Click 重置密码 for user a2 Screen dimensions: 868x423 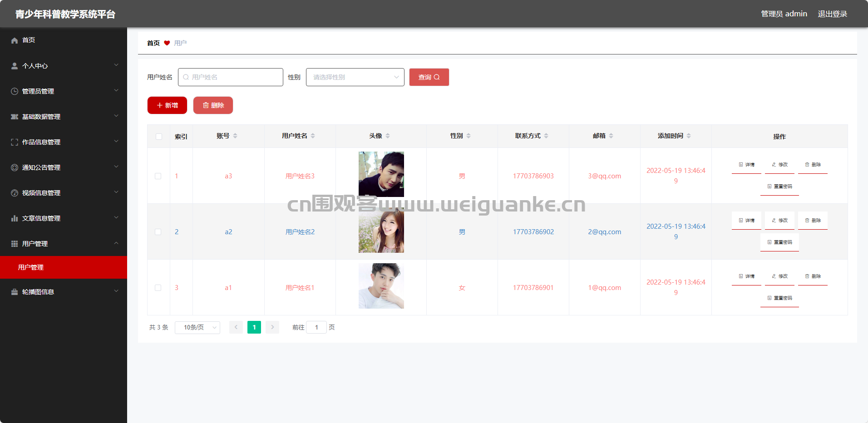[779, 242]
